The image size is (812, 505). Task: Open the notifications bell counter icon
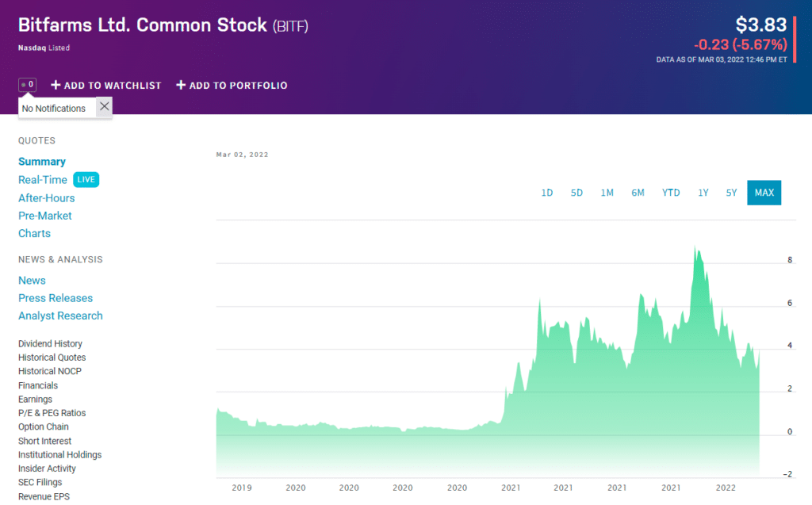(x=28, y=84)
